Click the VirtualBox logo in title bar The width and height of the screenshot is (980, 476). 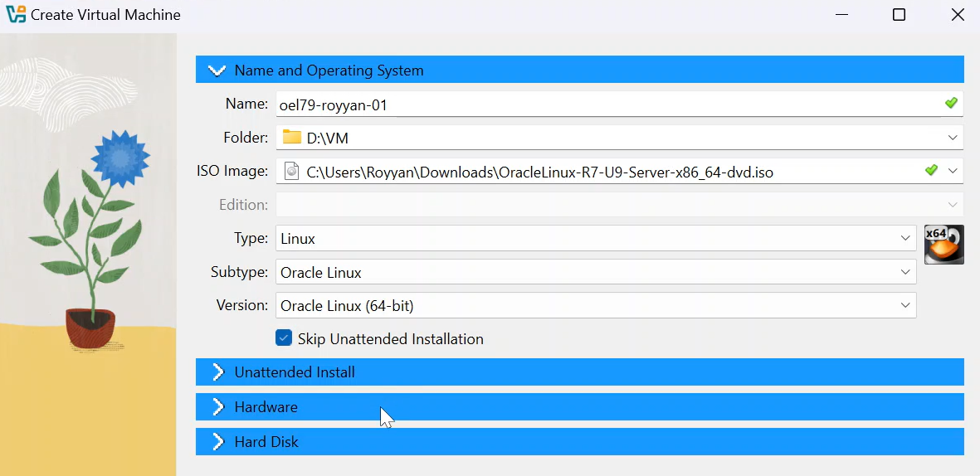[15, 15]
